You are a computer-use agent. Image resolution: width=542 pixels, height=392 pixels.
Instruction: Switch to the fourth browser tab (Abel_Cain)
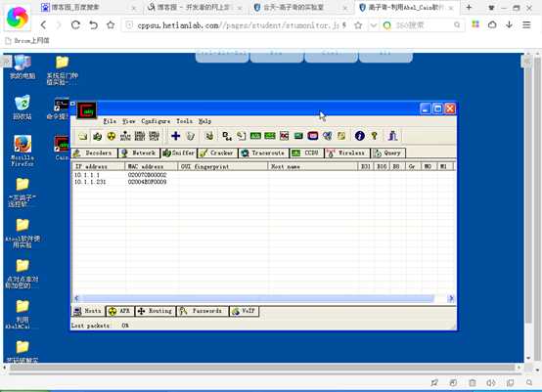pyautogui.click(x=407, y=7)
